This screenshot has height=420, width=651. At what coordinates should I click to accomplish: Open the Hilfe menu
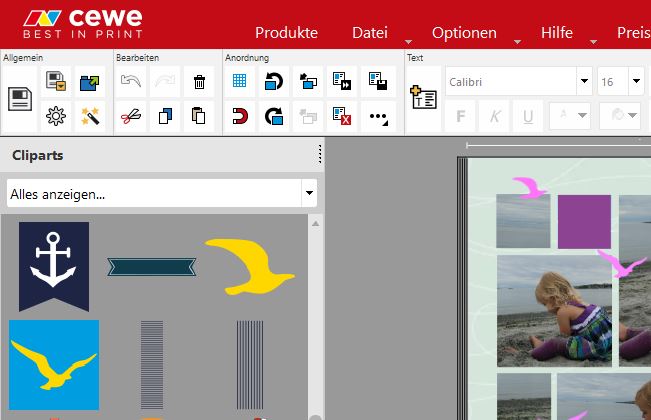pos(557,33)
